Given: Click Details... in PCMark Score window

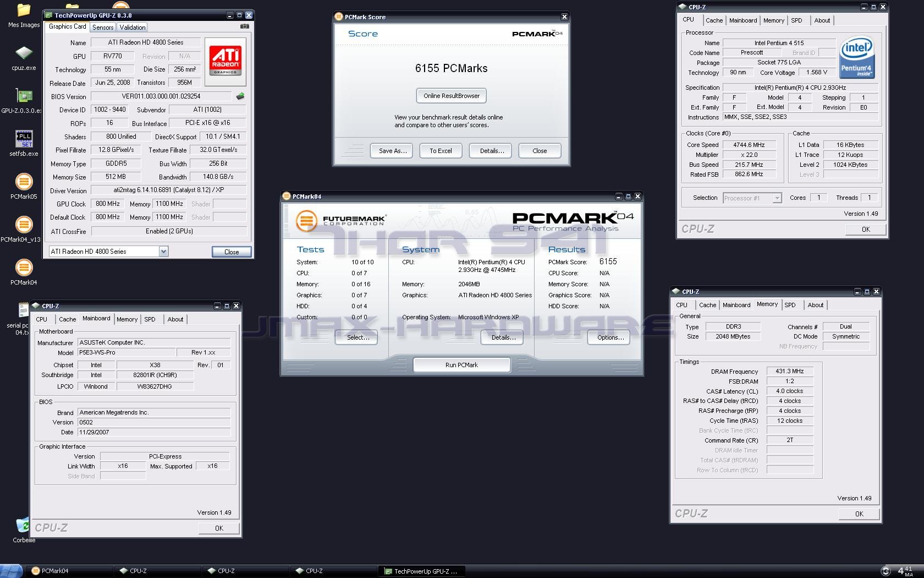Looking at the screenshot, I should click(x=492, y=151).
